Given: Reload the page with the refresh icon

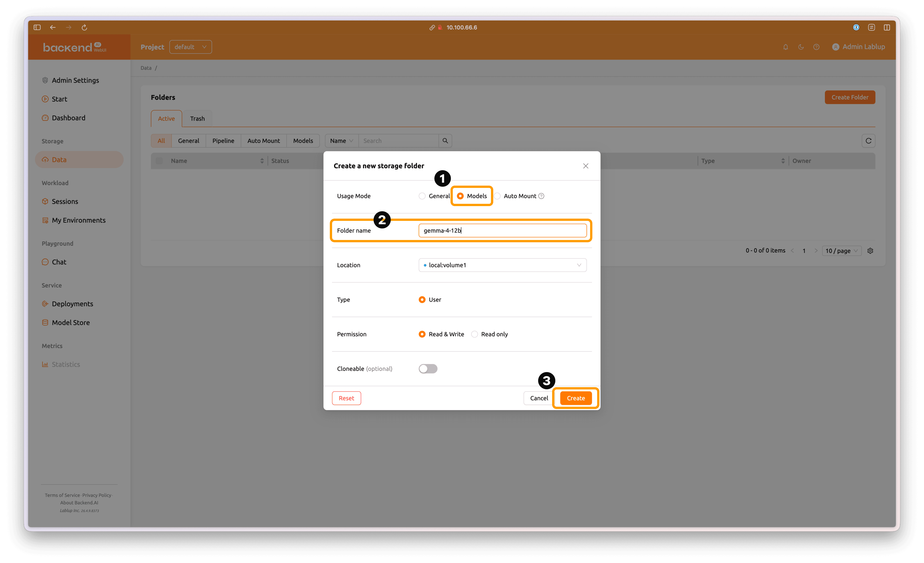Looking at the screenshot, I should click(x=84, y=27).
